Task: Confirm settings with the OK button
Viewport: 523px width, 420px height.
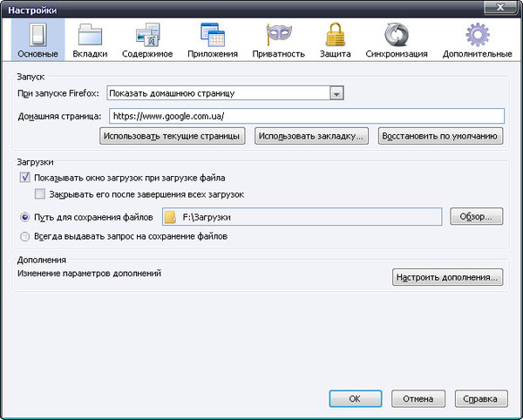Action: pyautogui.click(x=356, y=399)
